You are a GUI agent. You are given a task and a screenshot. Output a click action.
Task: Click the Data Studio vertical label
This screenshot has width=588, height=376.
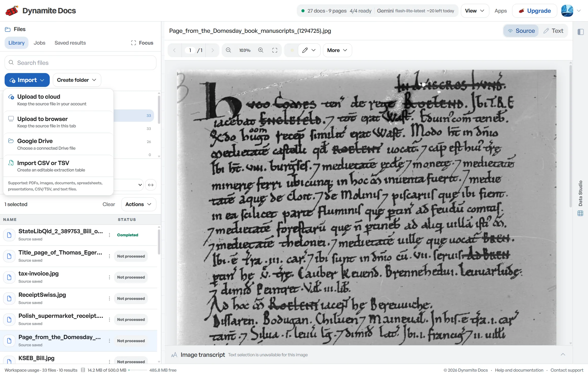coord(581,193)
